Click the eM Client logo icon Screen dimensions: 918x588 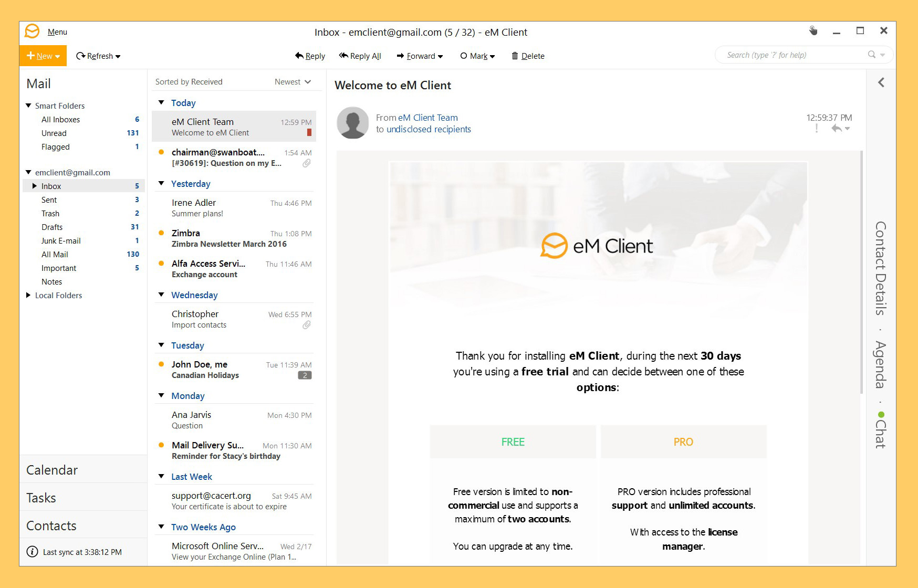coord(32,31)
